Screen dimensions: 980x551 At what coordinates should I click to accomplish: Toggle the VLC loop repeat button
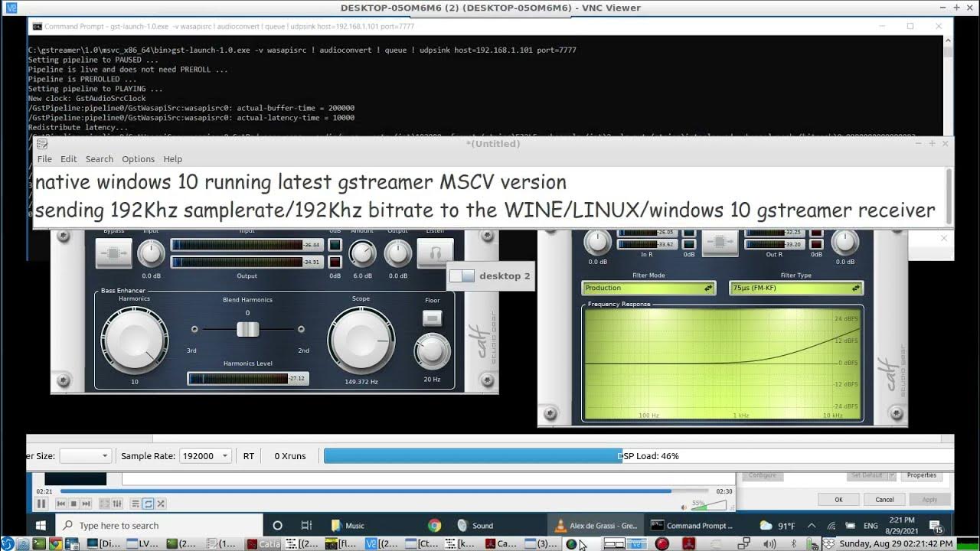point(148,504)
